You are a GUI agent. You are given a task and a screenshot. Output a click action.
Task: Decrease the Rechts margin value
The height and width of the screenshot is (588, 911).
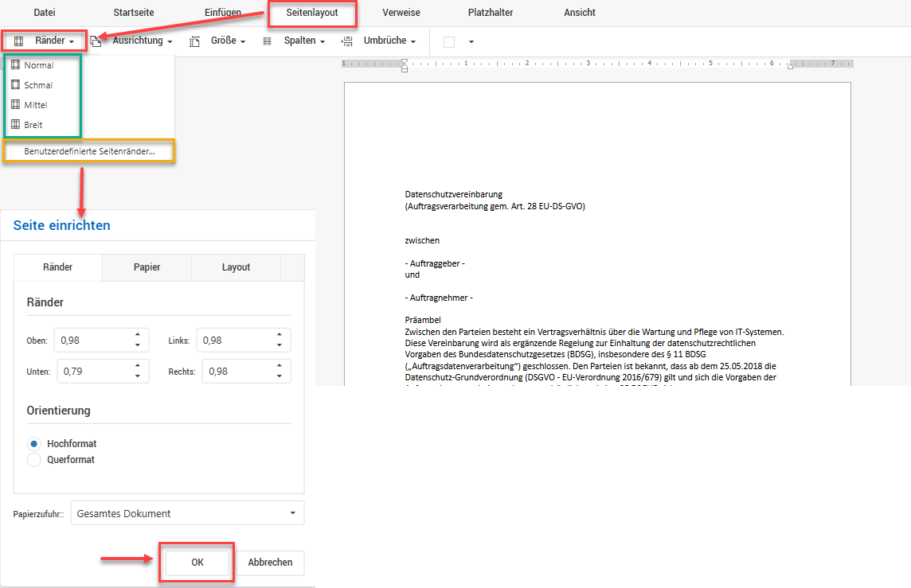click(280, 376)
